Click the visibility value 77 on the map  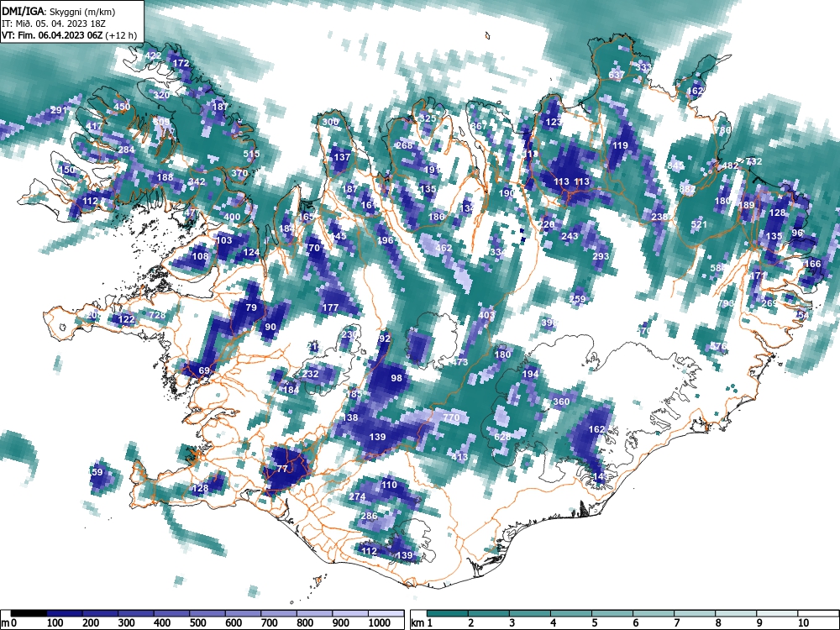[x=282, y=469]
